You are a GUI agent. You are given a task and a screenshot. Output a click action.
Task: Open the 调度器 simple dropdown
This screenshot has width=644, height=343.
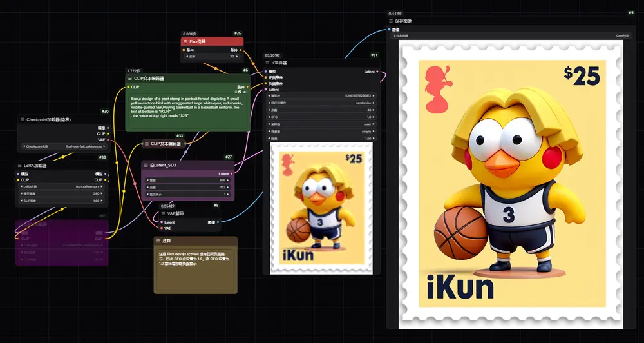pos(323,131)
